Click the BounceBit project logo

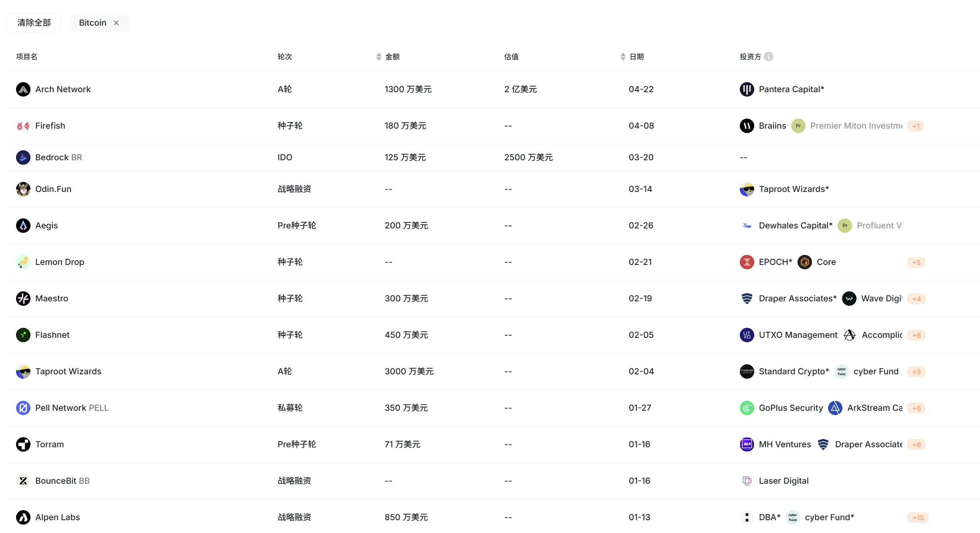[23, 481]
